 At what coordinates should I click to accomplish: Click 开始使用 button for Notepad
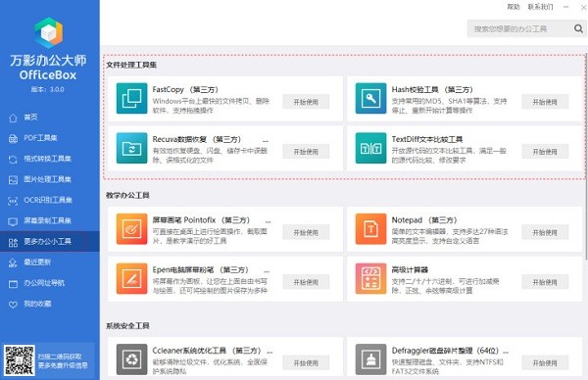pos(545,232)
